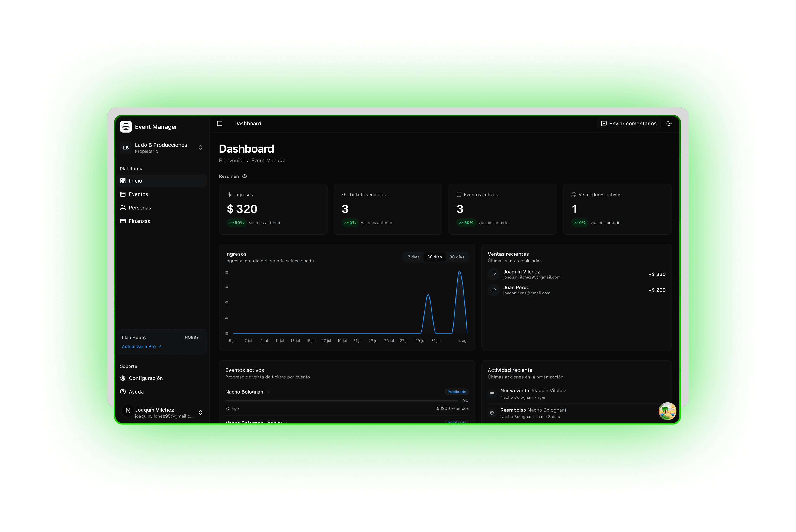
Task: Click the dollar icon on Ingresos card
Action: coord(229,194)
